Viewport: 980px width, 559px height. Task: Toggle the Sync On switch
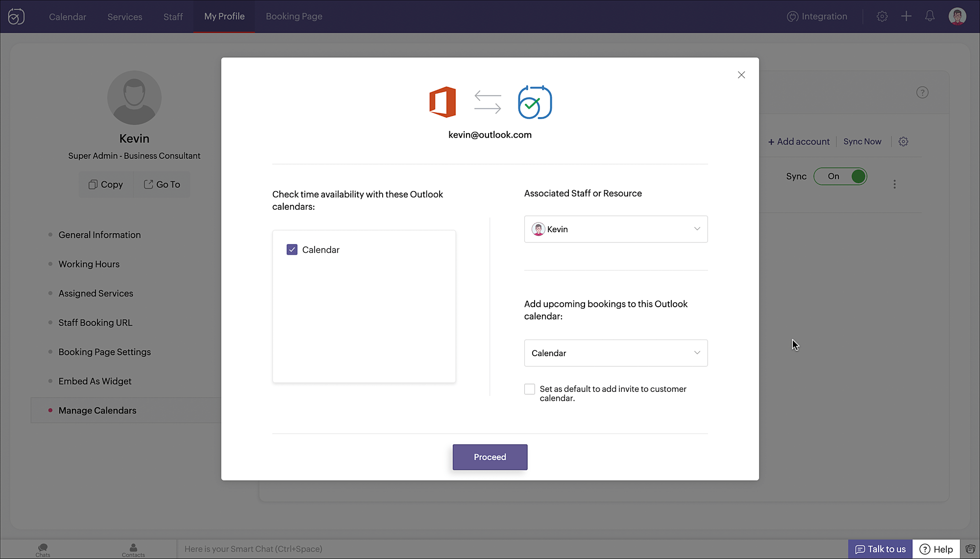coord(840,176)
